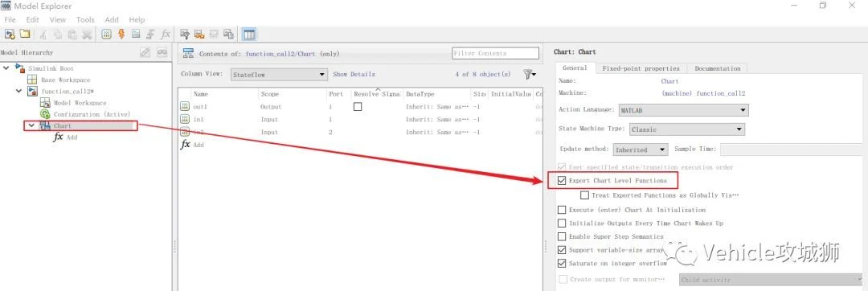
Task: Click the greyed-out icon just before fx in toolbar
Action: point(150,35)
